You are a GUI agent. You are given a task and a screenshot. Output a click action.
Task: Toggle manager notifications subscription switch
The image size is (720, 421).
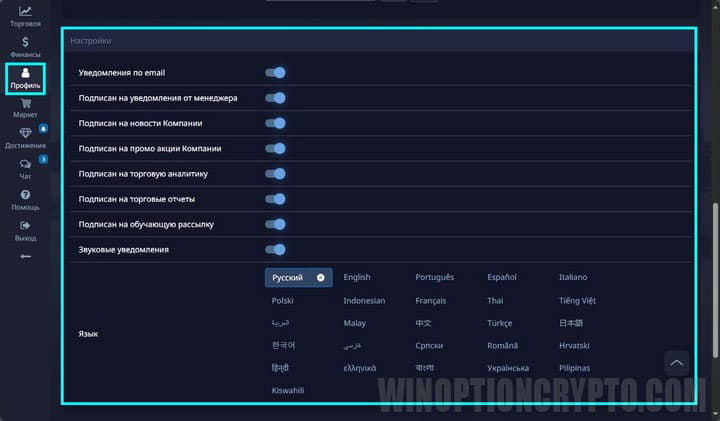click(x=276, y=98)
